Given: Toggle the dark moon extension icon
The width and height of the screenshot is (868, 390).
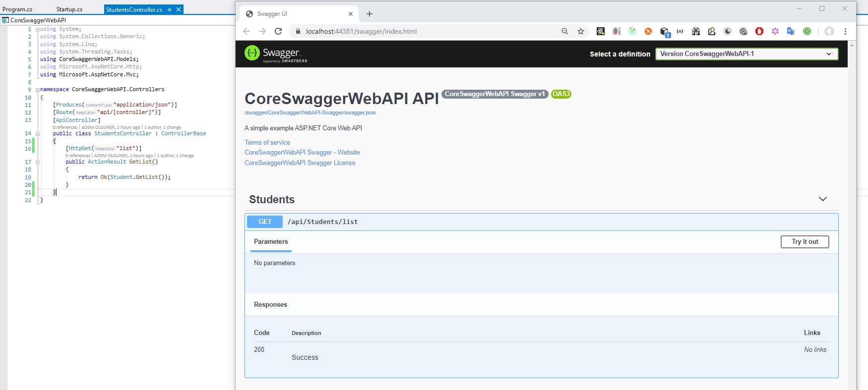Looking at the screenshot, I should 728,31.
